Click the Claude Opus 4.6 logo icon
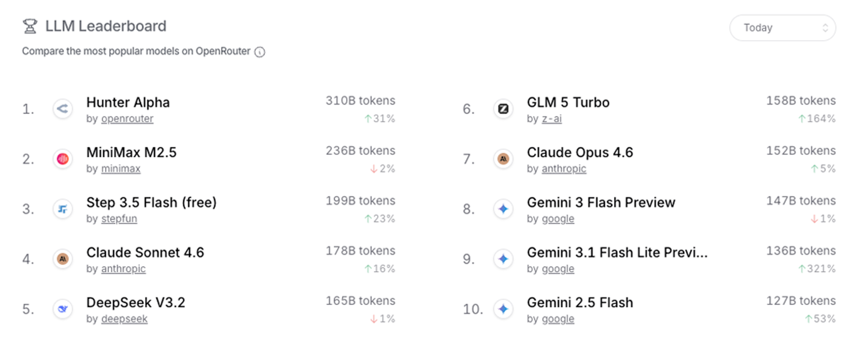Image resolution: width=868 pixels, height=339 pixels. [503, 159]
